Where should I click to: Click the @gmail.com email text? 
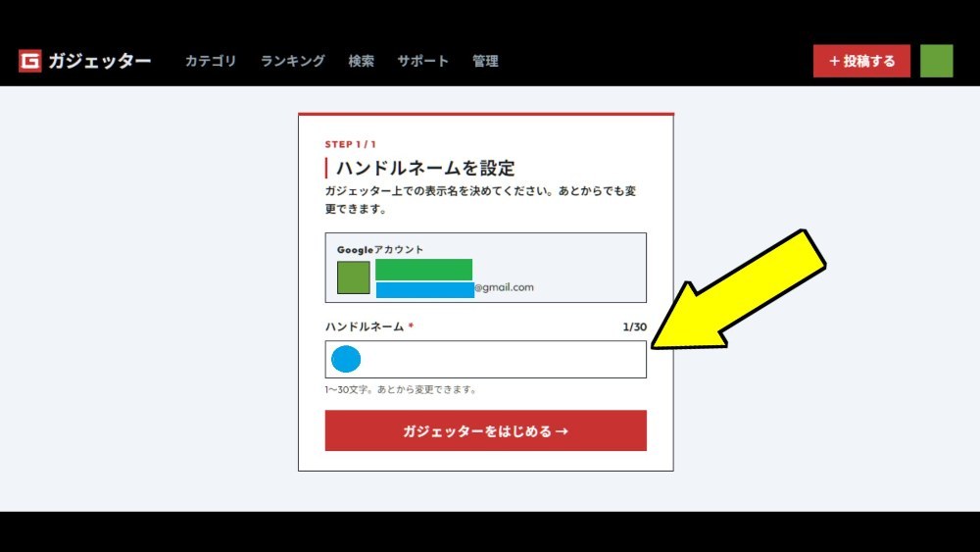[x=504, y=287]
